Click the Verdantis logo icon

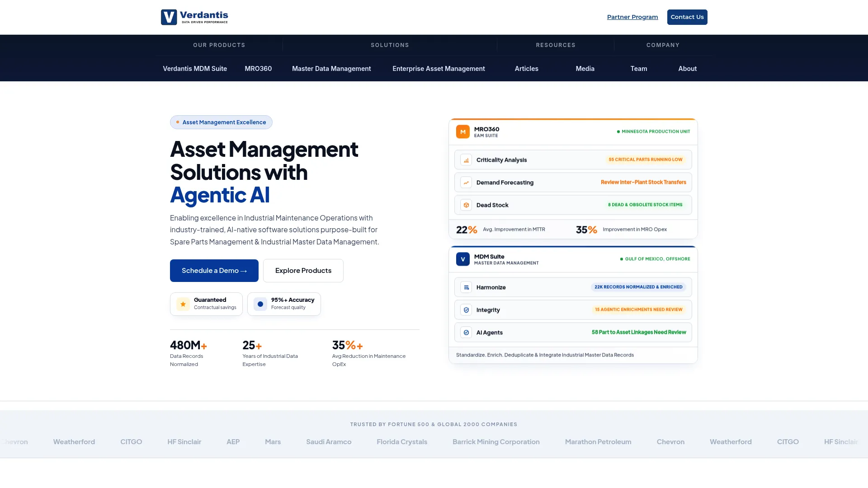click(x=169, y=17)
